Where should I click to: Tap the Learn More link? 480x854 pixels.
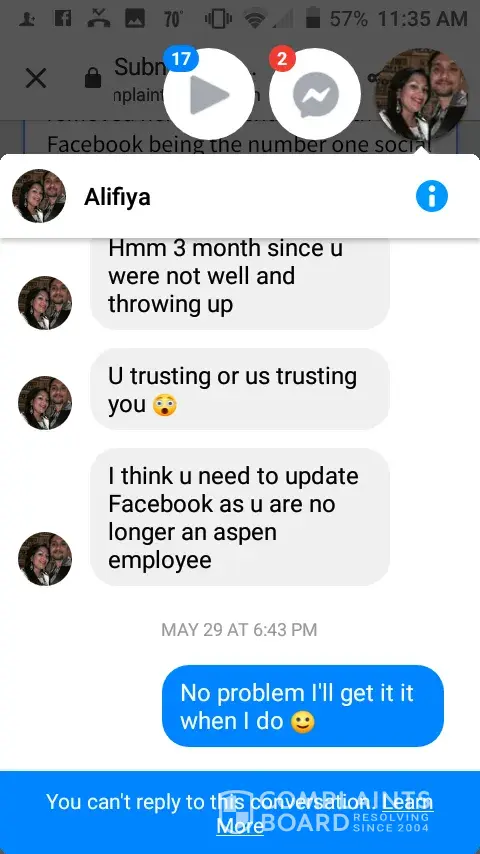click(325, 814)
